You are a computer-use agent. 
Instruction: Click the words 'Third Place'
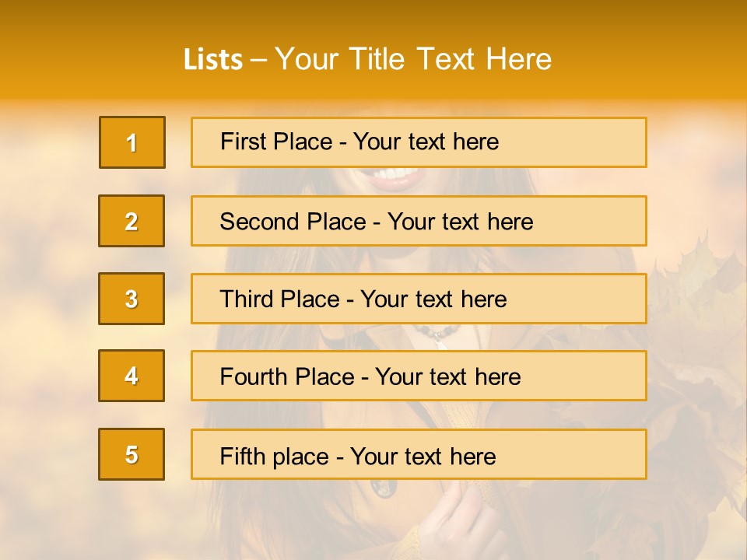[279, 299]
